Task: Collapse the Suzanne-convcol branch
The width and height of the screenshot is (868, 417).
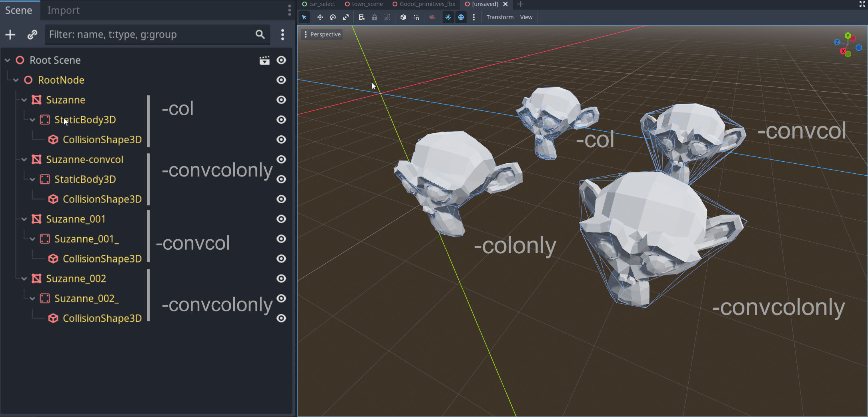Action: pos(24,160)
